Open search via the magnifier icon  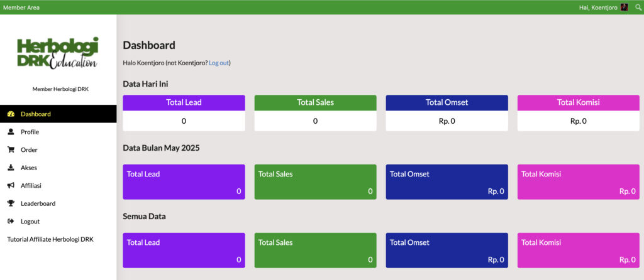(638, 7)
